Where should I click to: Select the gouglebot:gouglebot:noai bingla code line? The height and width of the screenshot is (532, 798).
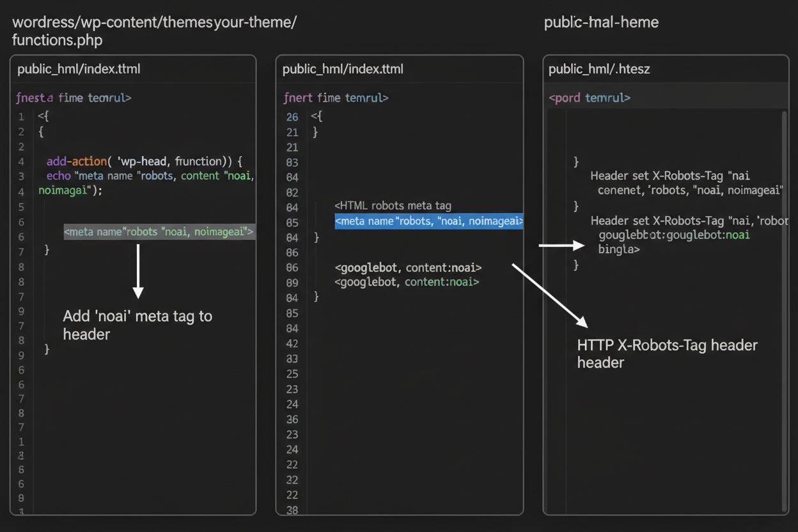click(x=673, y=242)
